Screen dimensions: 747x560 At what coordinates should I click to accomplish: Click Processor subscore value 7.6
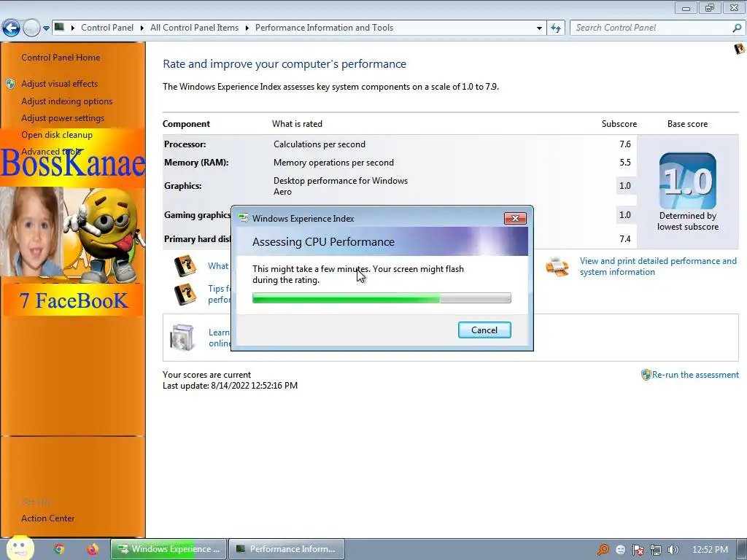click(x=625, y=144)
